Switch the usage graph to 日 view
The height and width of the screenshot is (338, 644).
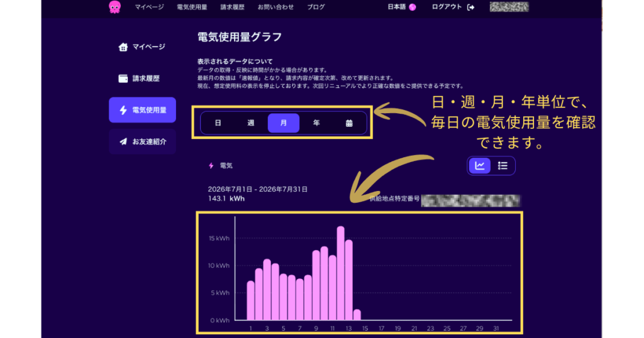click(x=218, y=123)
